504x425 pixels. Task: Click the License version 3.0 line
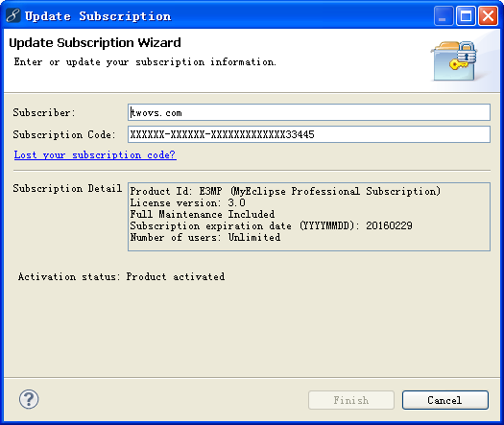tap(188, 202)
